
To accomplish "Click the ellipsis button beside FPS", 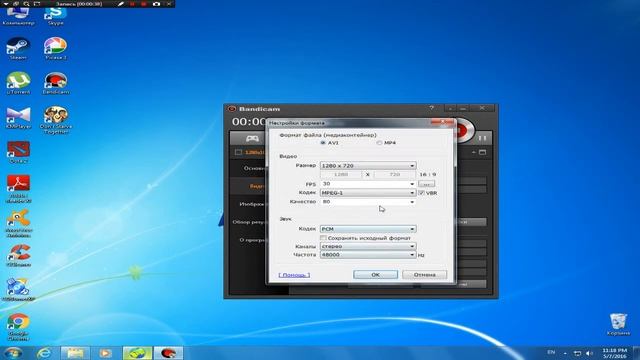I will 427,184.
